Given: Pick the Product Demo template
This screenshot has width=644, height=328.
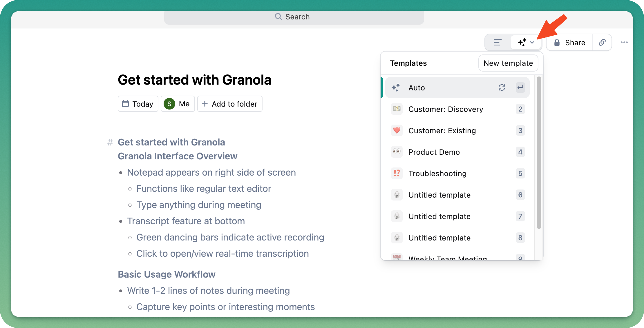Looking at the screenshot, I should point(434,152).
